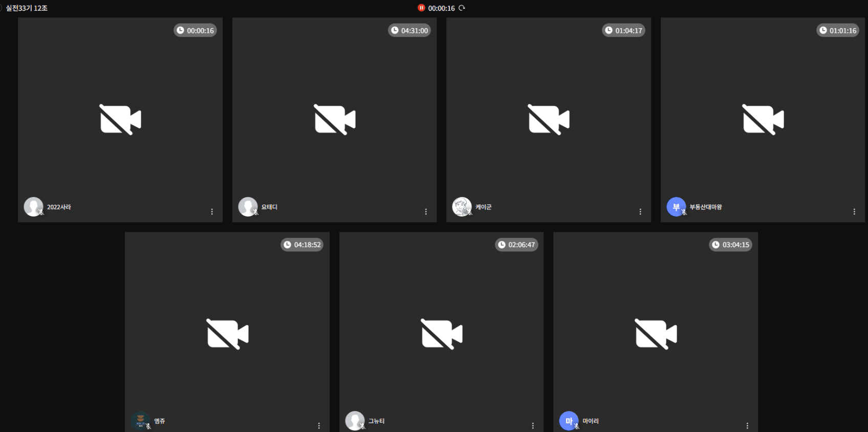
Task: Click the camera-off icon in 그뉴티's tile
Action: coord(442,334)
